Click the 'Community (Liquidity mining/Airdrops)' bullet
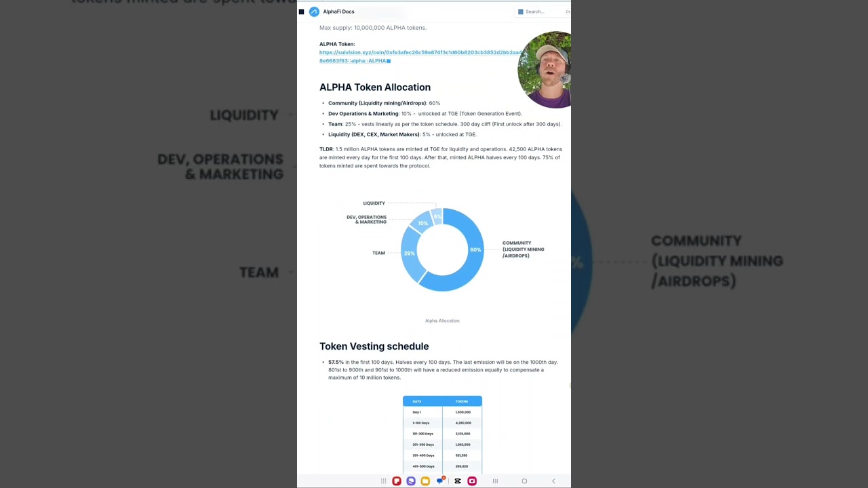The image size is (868, 488). 384,103
